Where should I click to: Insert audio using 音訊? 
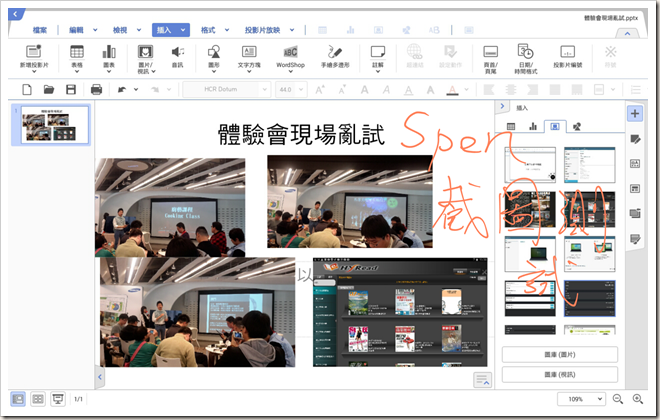[x=178, y=57]
